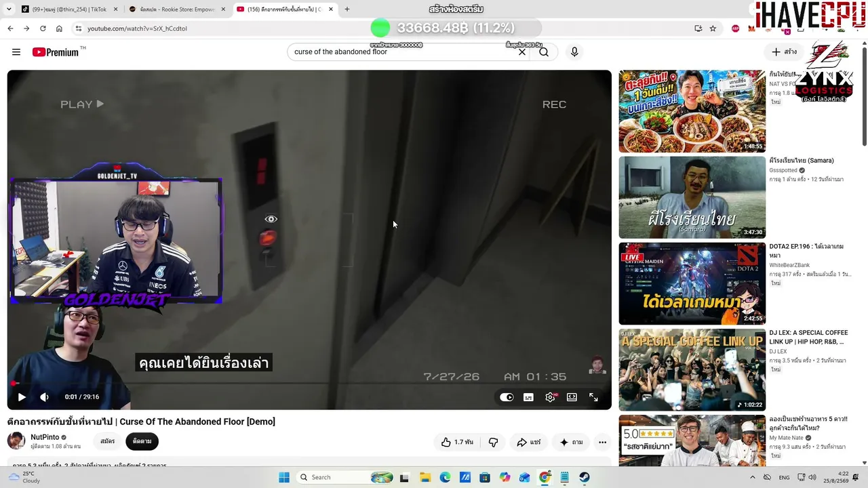
Task: Toggle the autoplay switch in the player
Action: (507, 397)
